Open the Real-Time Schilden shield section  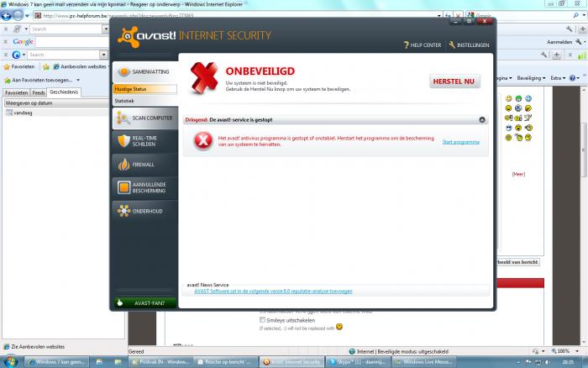tap(145, 141)
